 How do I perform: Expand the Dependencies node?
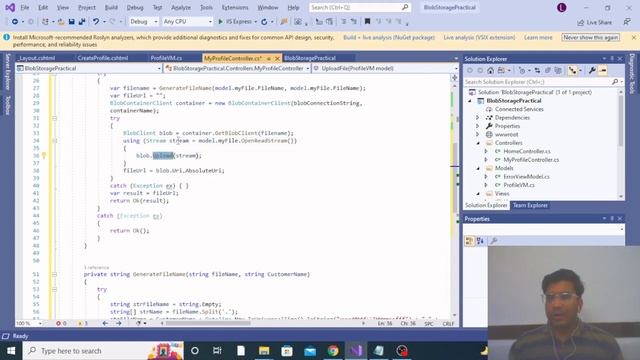478,118
